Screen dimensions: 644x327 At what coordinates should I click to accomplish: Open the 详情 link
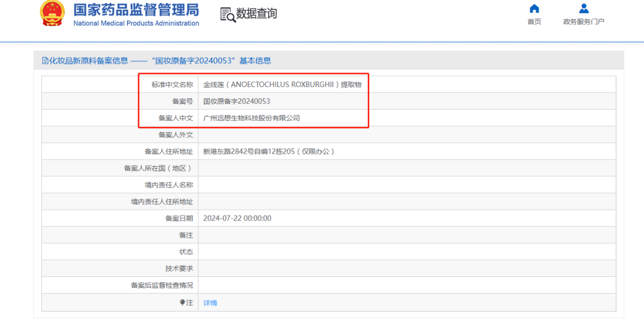210,303
